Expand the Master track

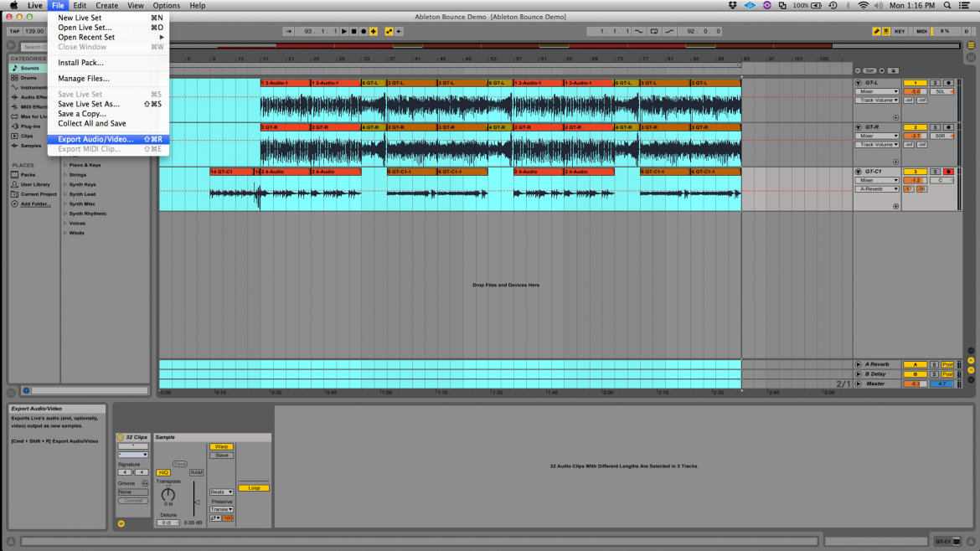coord(858,384)
